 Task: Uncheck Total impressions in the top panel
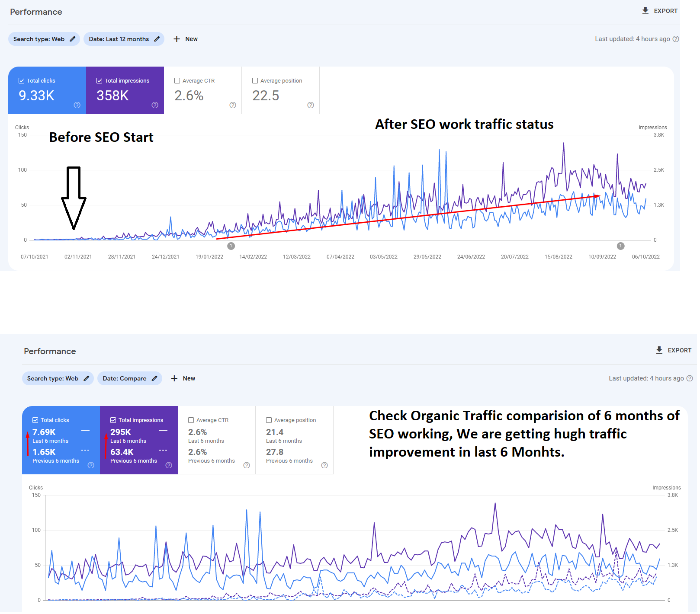pos(99,80)
